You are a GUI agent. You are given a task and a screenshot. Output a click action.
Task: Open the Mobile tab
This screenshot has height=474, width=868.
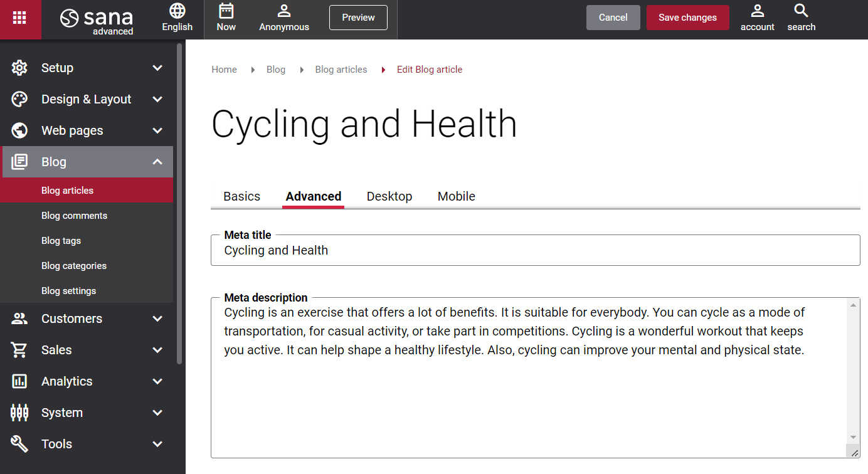[x=456, y=196]
